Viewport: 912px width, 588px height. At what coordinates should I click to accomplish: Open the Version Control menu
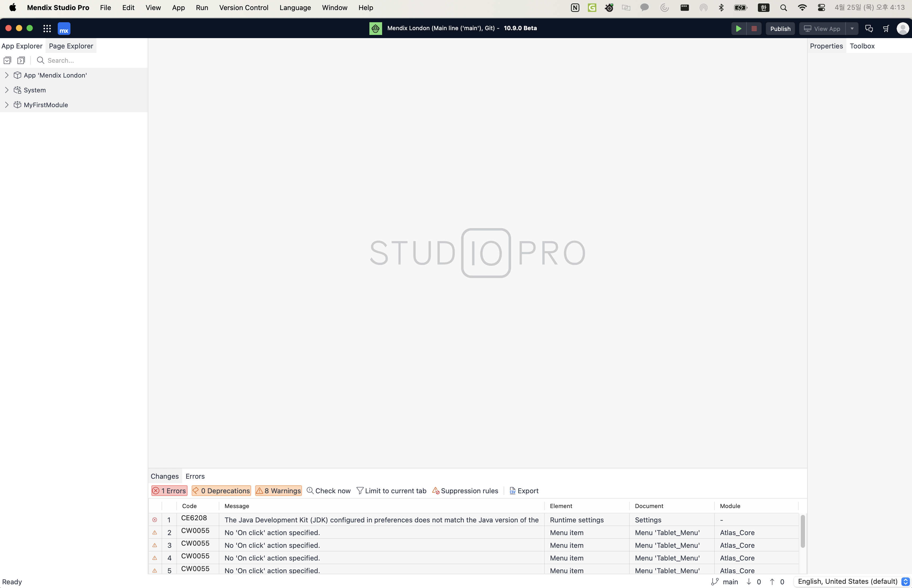[243, 8]
